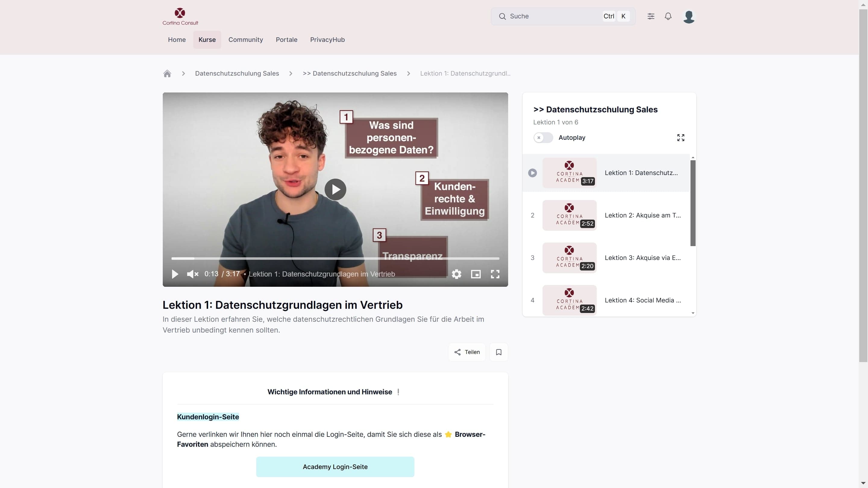
Task: Focus the Suche search field
Action: 563,16
